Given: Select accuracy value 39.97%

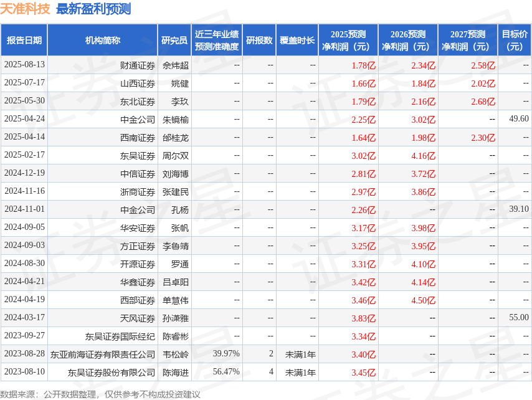Looking at the screenshot, I should pyautogui.click(x=226, y=353).
